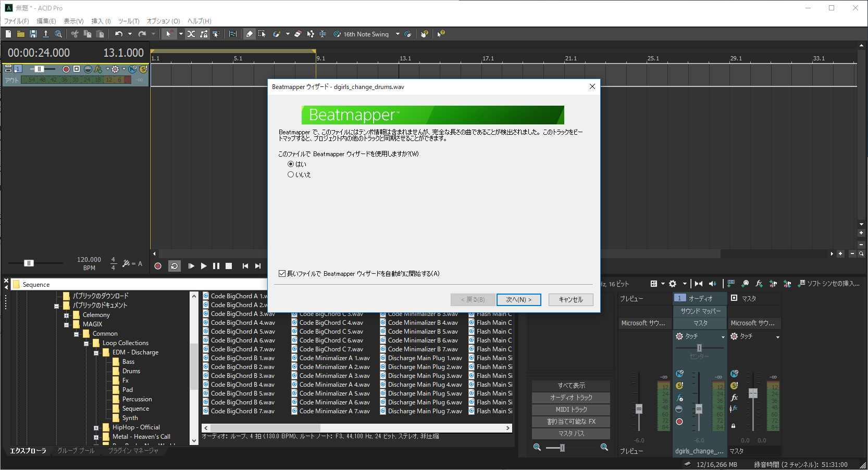Image resolution: width=868 pixels, height=470 pixels.
Task: Click the What's This help cursor icon
Action: [441, 34]
